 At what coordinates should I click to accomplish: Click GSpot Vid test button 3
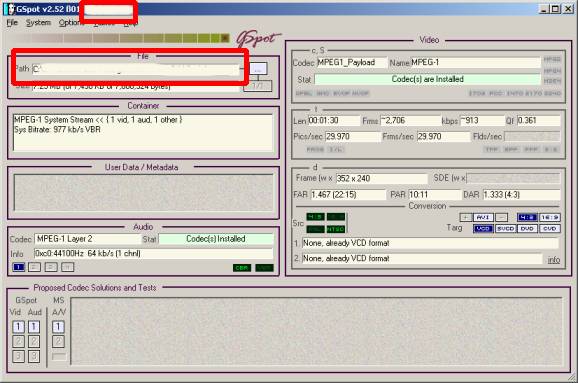click(x=18, y=356)
